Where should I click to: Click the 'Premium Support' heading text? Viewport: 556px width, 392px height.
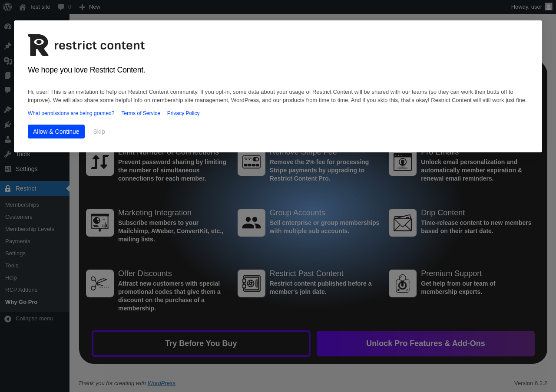tap(451, 273)
